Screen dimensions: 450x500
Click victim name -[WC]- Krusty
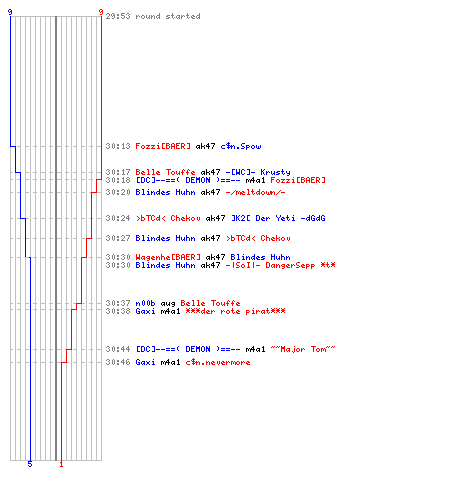[258, 172]
